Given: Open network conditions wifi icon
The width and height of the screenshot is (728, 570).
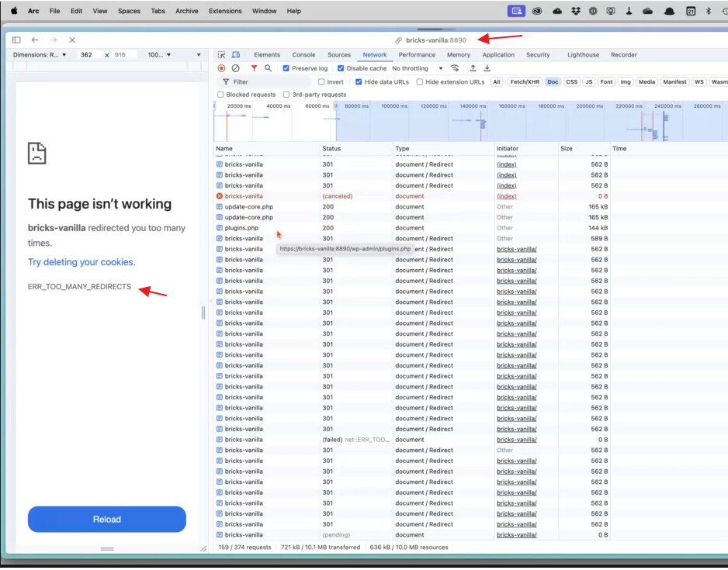Looking at the screenshot, I should coord(455,68).
